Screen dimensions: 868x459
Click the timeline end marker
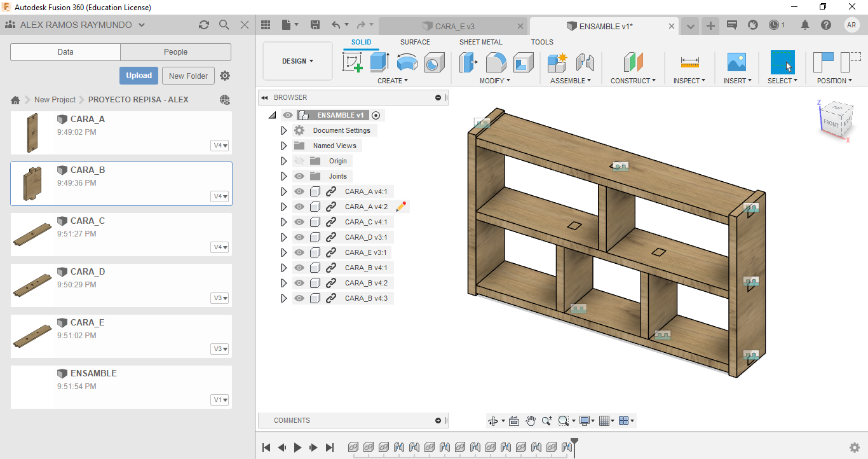[574, 442]
